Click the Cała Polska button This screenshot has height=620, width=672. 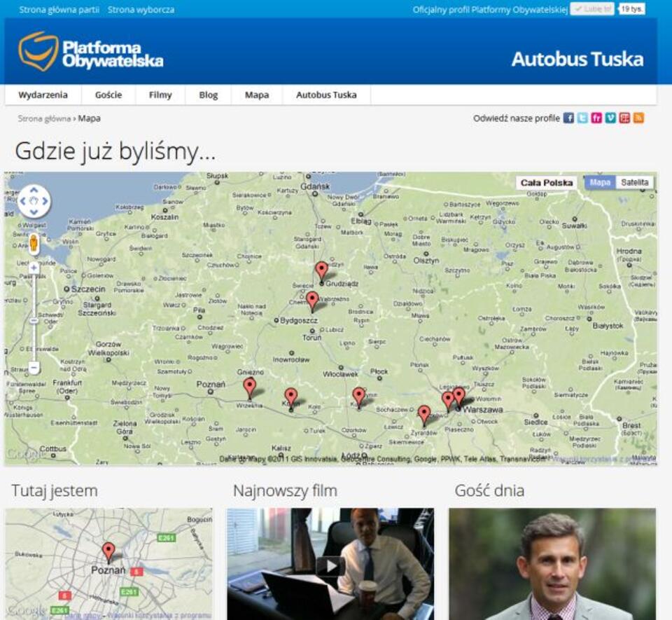[547, 183]
